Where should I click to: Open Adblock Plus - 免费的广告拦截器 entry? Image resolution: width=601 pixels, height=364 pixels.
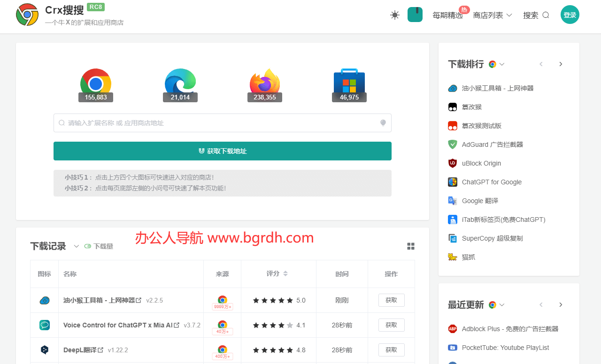(510, 329)
